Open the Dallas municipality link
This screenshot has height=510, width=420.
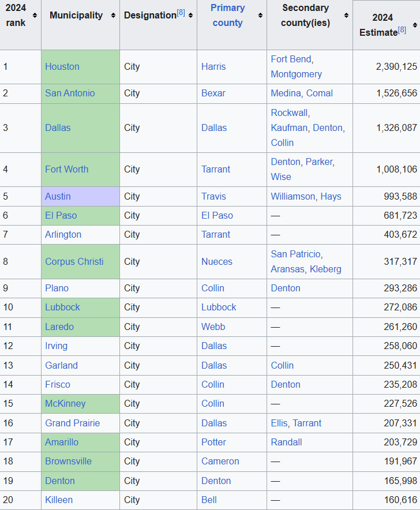[x=58, y=128]
